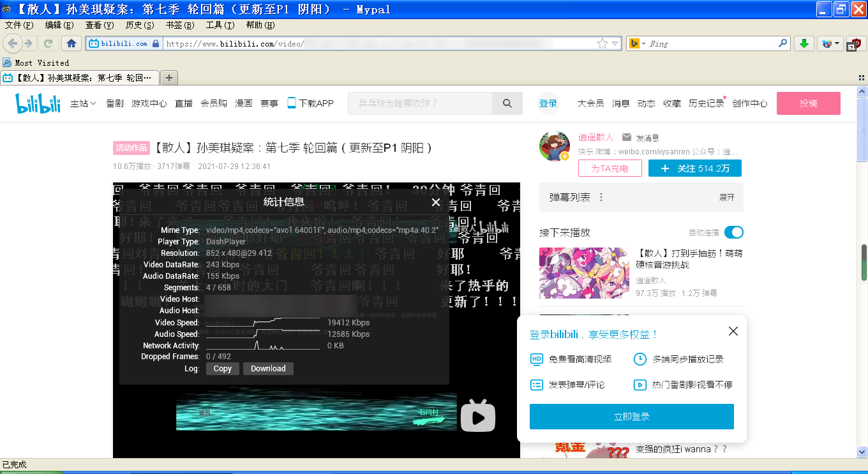Open a new tab with the plus button

(x=168, y=78)
